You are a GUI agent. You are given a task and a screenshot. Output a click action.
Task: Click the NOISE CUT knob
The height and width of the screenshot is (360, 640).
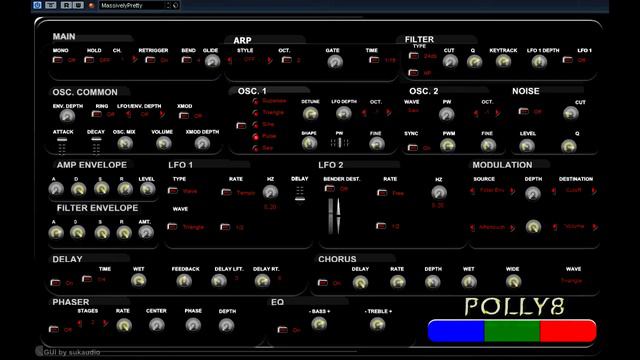(571, 113)
